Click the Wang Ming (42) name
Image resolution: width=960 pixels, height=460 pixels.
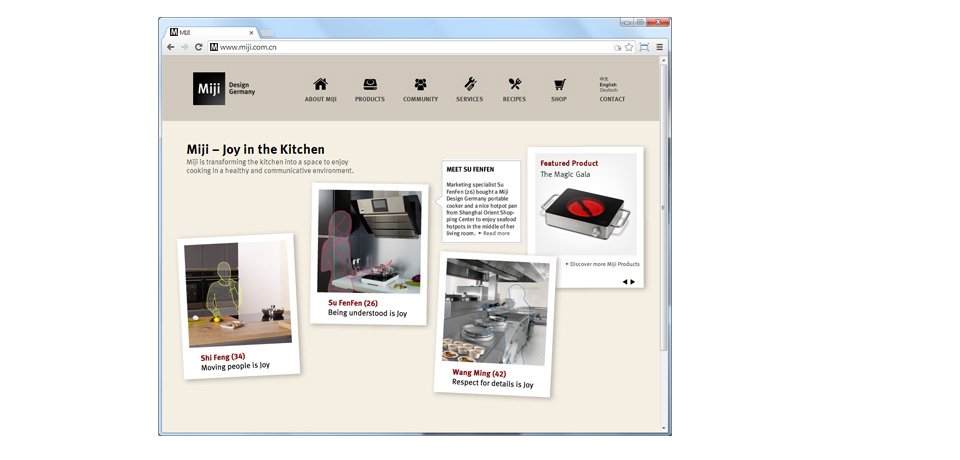click(x=479, y=373)
